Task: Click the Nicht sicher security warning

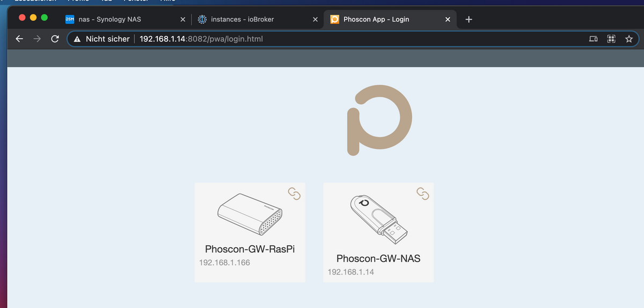Action: click(x=101, y=39)
